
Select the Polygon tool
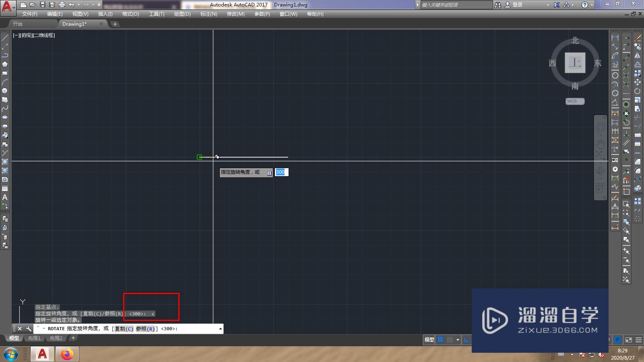(x=5, y=64)
